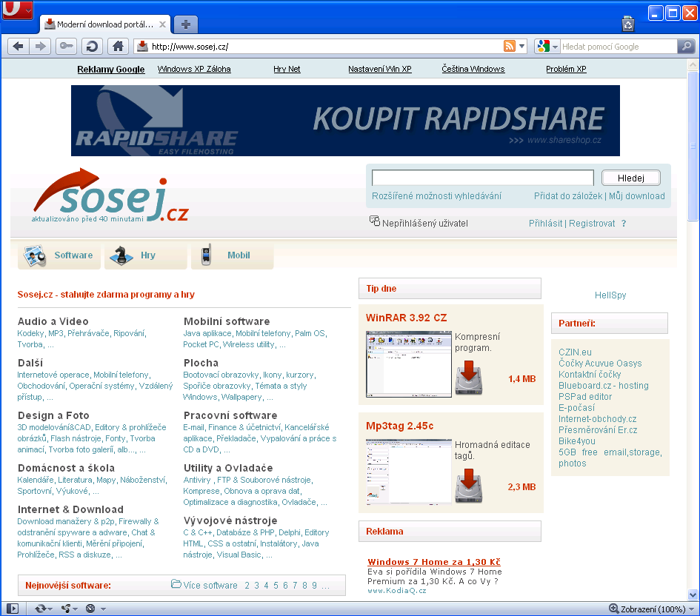Screen dimensions: 700x616
Task: Reload the page with the refresh icon
Action: click(x=92, y=47)
